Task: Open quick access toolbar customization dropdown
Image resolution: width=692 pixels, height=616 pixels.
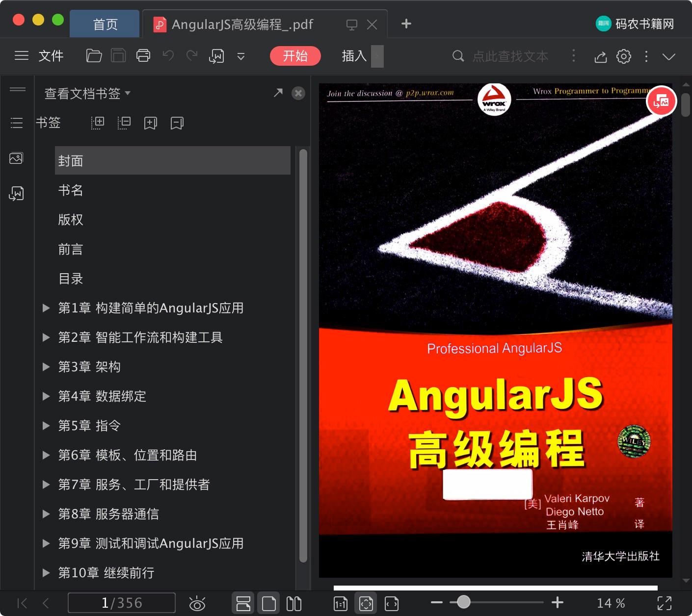Action: tap(241, 56)
